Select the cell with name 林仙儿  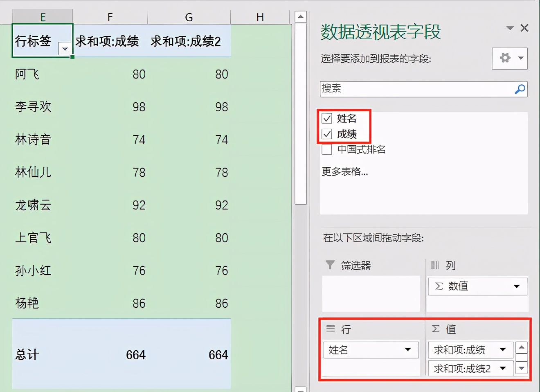tap(43, 172)
